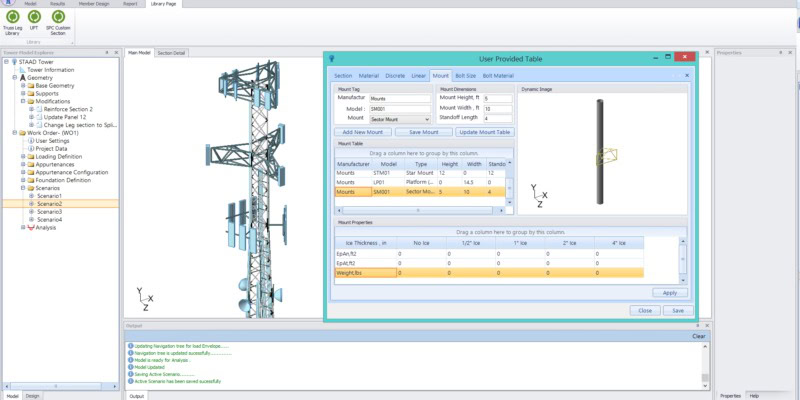Click the Project Data icon

(31, 148)
